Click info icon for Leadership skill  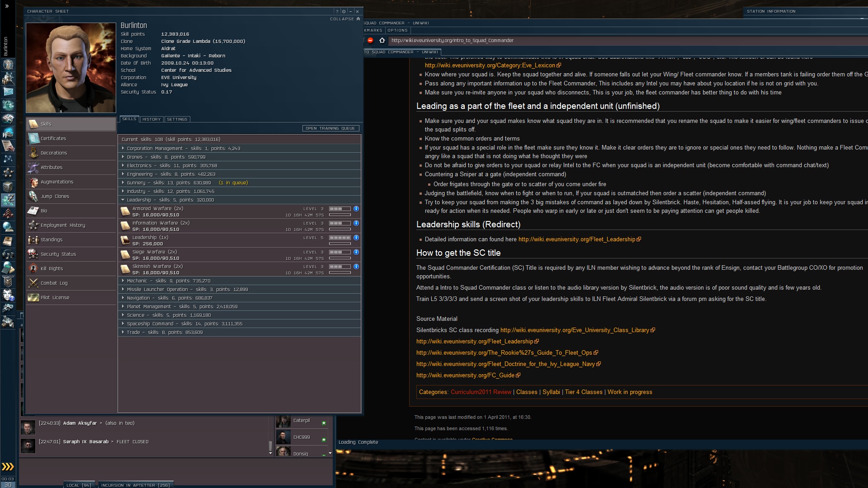(356, 238)
